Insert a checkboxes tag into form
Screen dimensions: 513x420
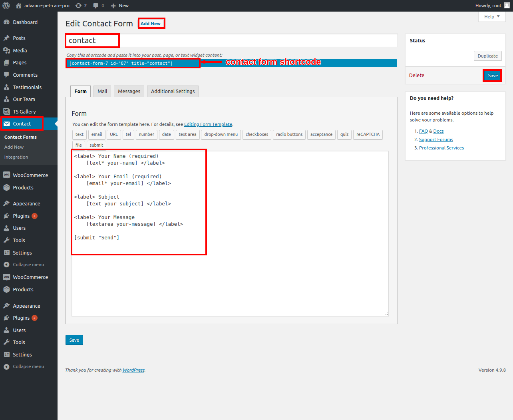coord(256,135)
